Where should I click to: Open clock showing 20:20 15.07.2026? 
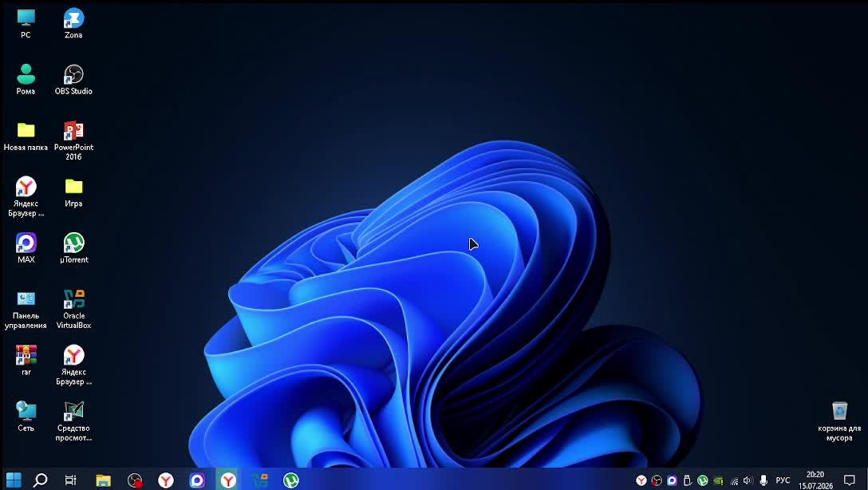coord(815,480)
